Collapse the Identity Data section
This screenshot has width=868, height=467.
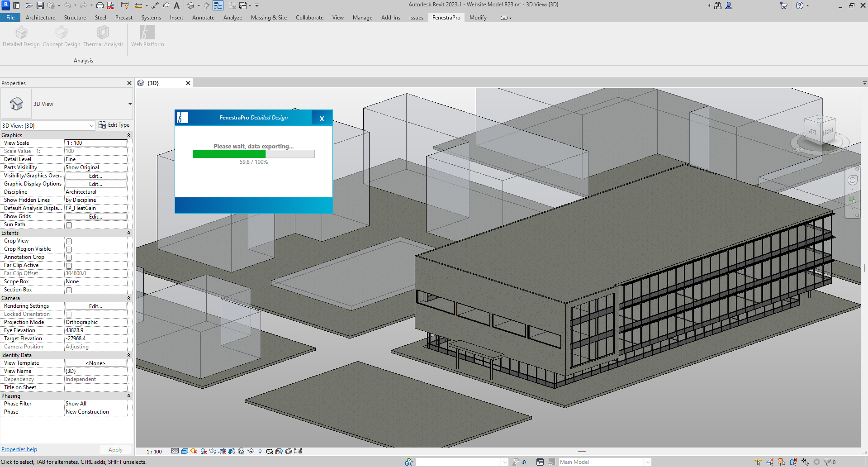(128, 355)
